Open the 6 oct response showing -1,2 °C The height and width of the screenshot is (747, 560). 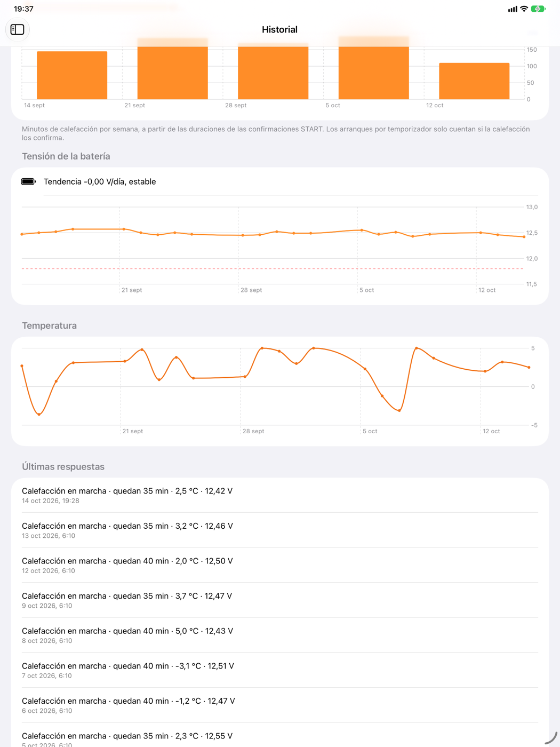[280, 705]
